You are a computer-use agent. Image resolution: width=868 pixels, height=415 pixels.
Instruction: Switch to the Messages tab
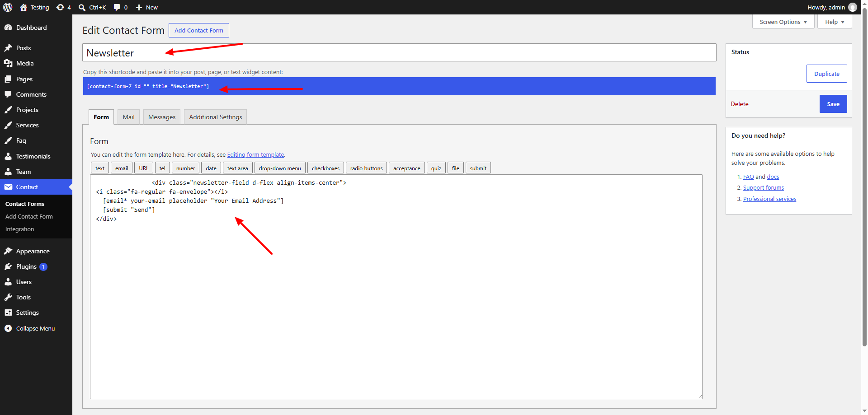pos(162,117)
